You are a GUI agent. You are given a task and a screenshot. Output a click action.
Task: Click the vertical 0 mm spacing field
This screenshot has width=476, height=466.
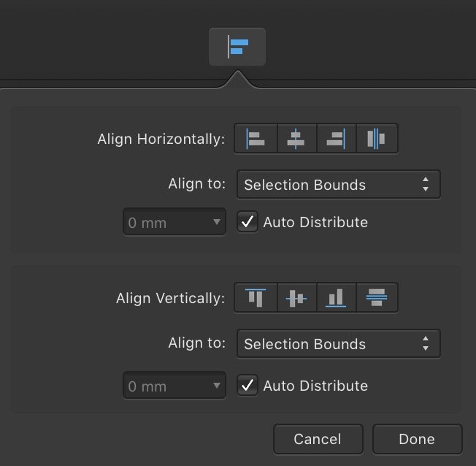(164, 386)
